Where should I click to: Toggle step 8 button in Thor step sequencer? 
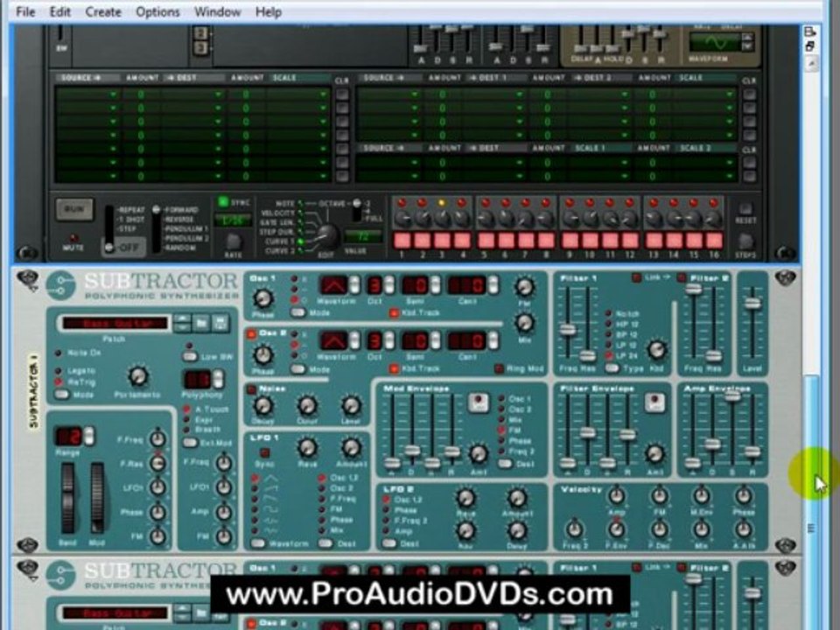[546, 241]
